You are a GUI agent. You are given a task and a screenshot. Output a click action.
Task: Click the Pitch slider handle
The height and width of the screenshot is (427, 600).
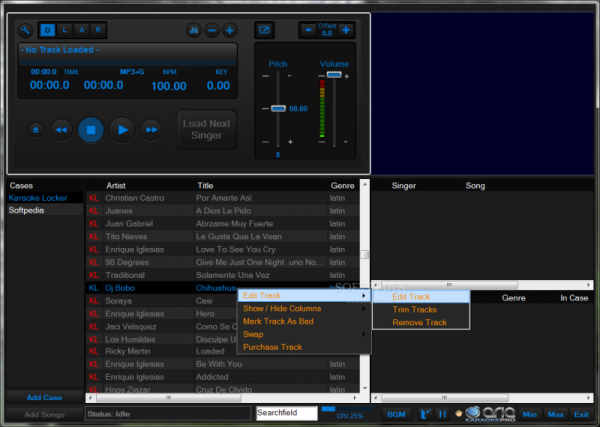(278, 109)
